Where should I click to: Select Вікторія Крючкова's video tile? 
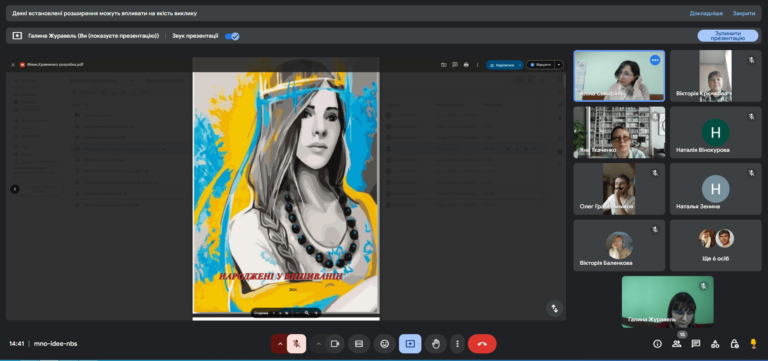[716, 76]
